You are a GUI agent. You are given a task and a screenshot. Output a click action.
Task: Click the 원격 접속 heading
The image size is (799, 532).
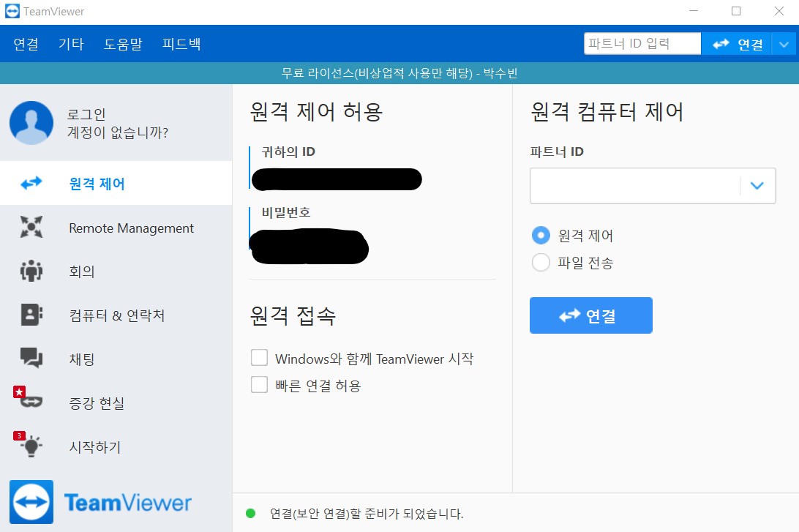pos(293,315)
